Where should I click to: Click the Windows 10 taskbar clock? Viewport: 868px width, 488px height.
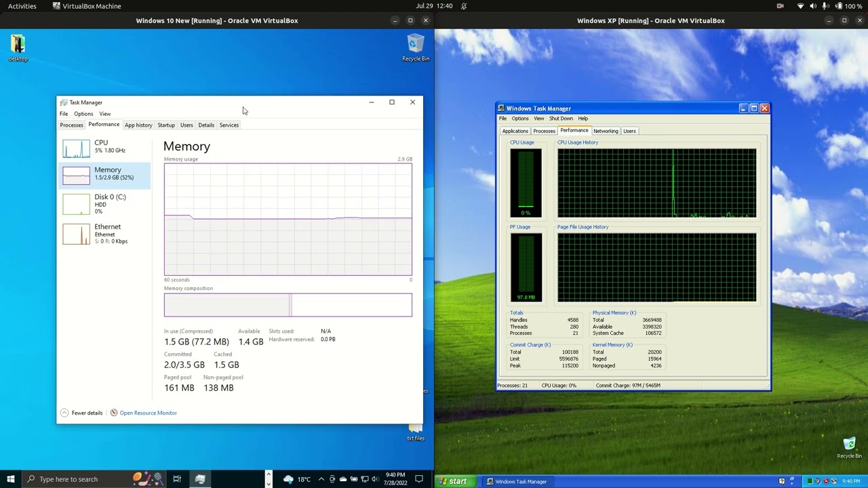(x=395, y=479)
